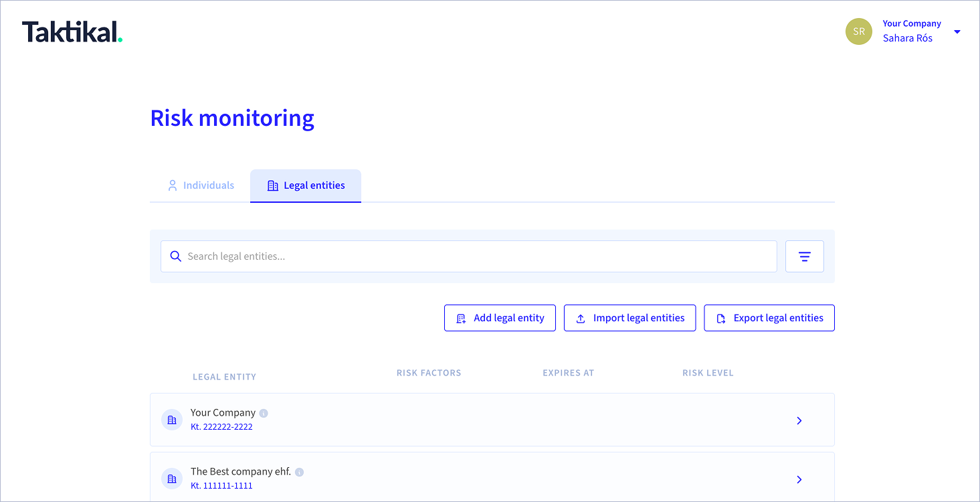The image size is (980, 502).
Task: Click the RISK FACTORS column header
Action: 429,373
